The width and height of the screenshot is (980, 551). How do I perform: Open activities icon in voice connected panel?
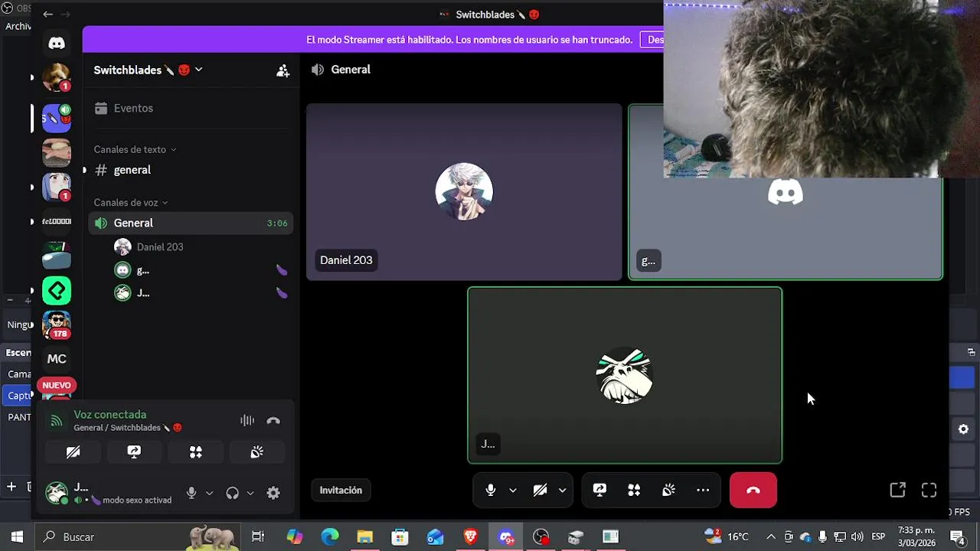tap(195, 452)
